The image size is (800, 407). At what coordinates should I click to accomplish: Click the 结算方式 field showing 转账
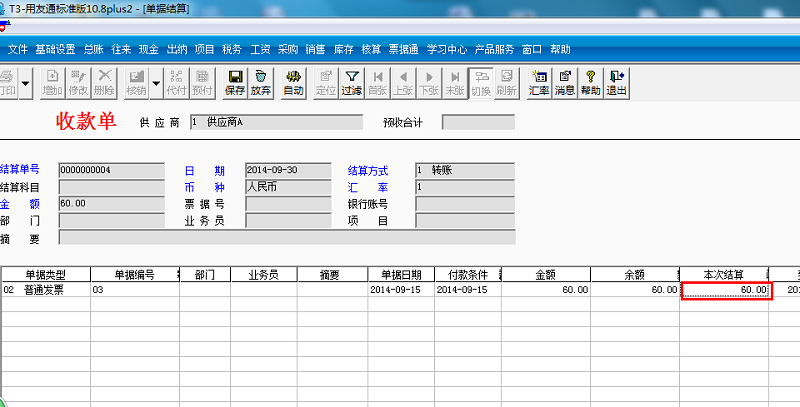coord(465,170)
